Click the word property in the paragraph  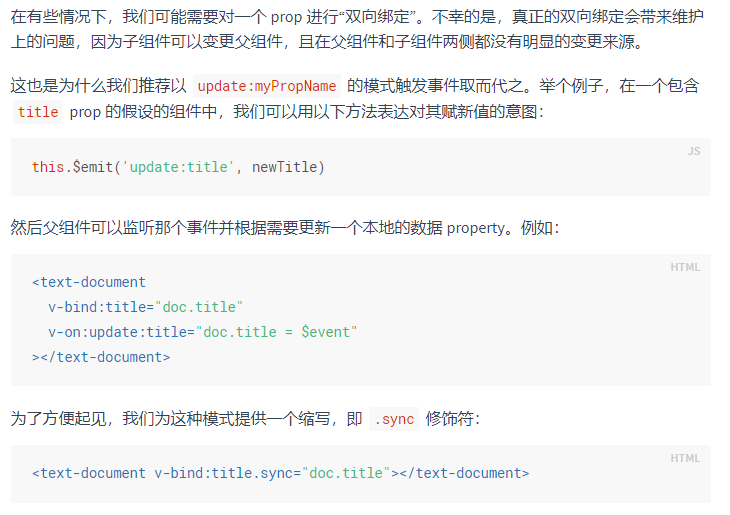point(476,228)
